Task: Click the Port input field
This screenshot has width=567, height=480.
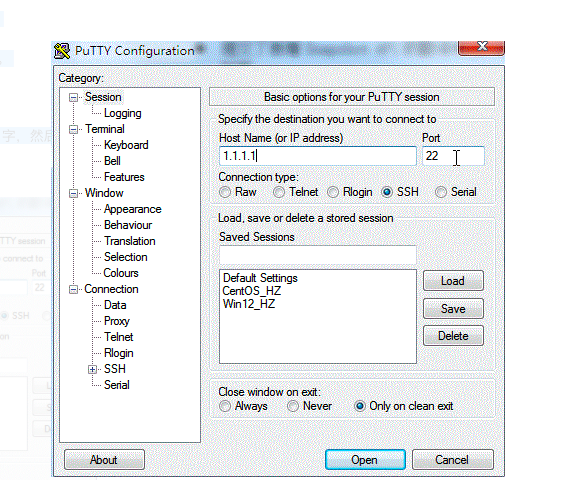Action: click(x=453, y=156)
